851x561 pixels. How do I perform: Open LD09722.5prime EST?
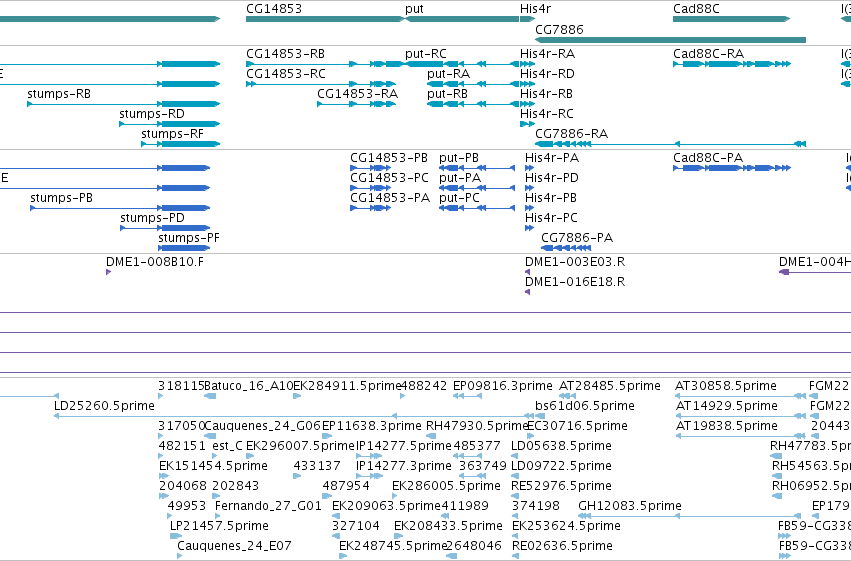(561, 466)
